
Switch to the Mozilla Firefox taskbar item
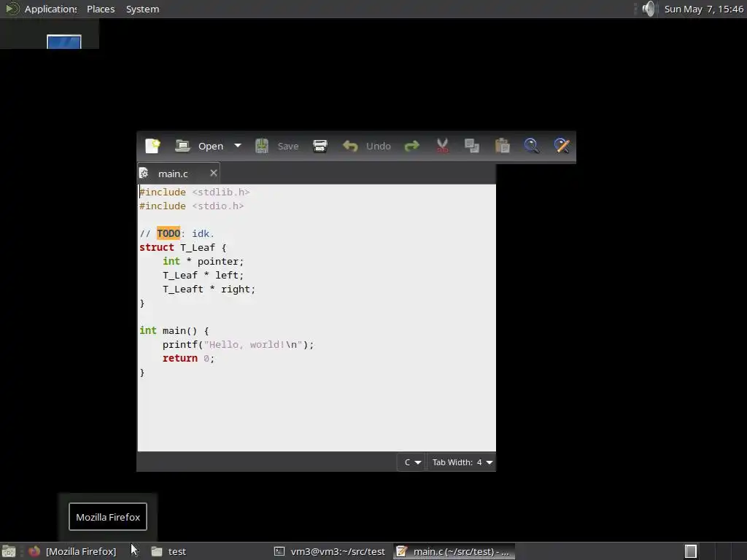pyautogui.click(x=81, y=551)
